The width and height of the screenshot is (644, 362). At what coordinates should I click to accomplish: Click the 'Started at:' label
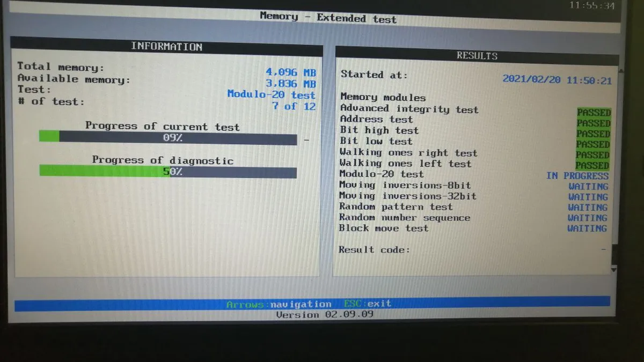coord(374,75)
